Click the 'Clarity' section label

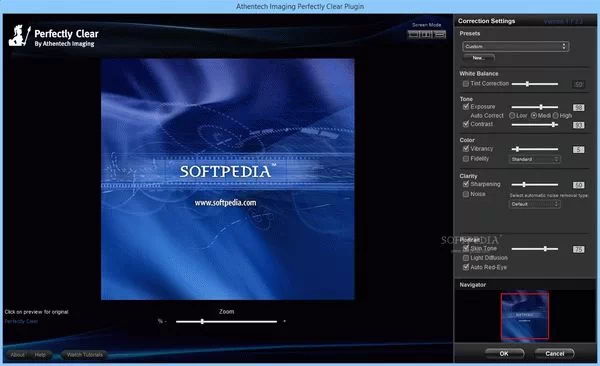tap(468, 176)
